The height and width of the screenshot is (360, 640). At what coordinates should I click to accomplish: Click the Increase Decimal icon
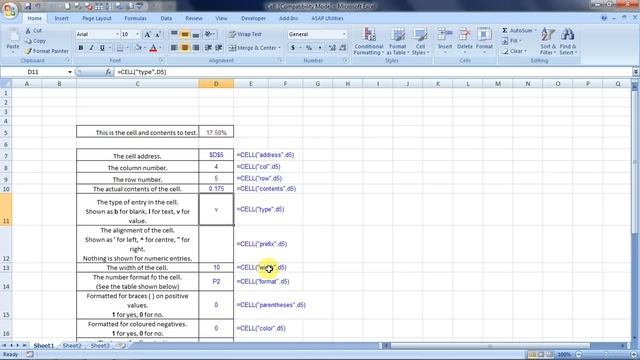point(332,48)
